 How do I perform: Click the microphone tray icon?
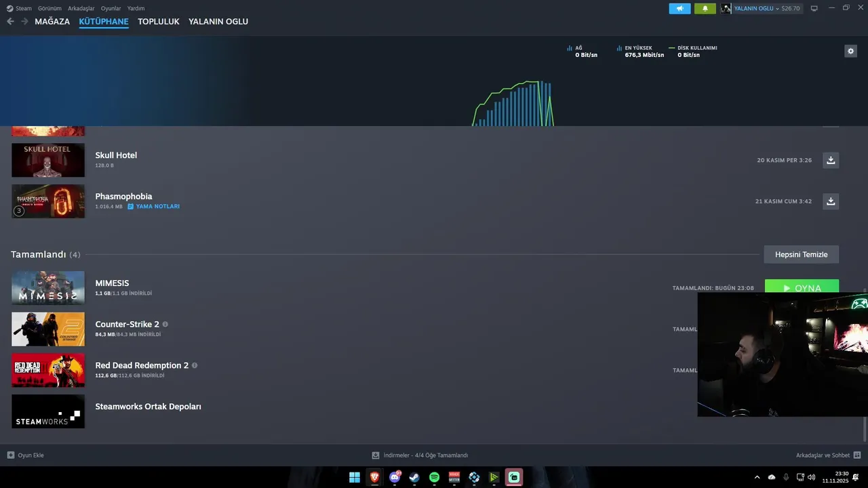[x=786, y=477]
